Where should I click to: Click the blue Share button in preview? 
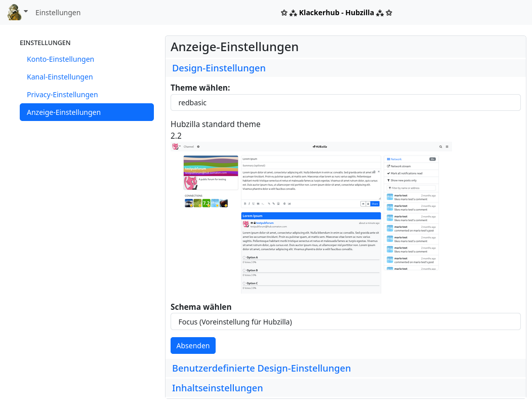click(375, 204)
